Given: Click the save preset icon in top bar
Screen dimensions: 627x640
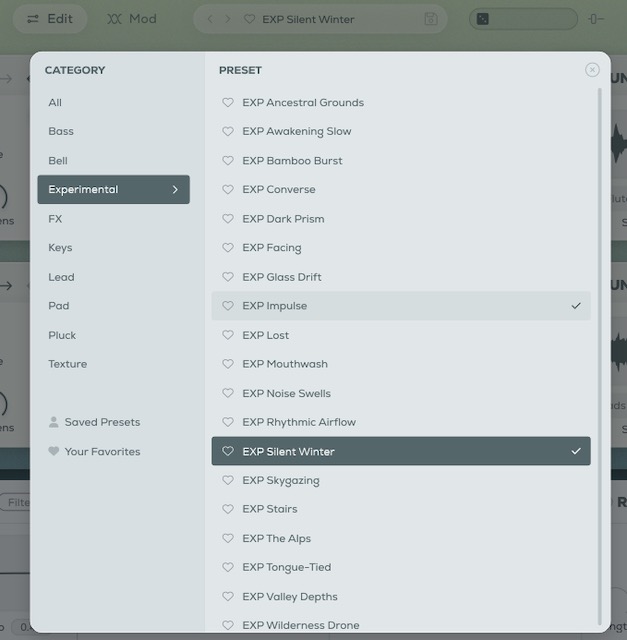Looking at the screenshot, I should [431, 19].
